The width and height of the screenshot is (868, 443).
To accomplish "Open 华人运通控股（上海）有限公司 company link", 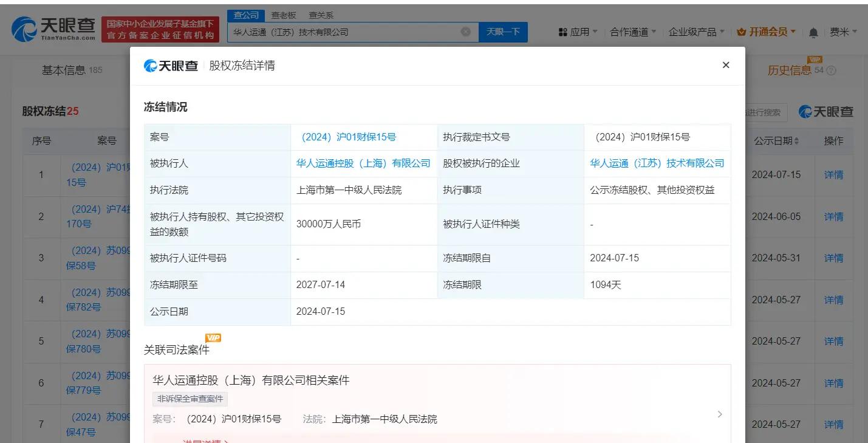I will (363, 163).
